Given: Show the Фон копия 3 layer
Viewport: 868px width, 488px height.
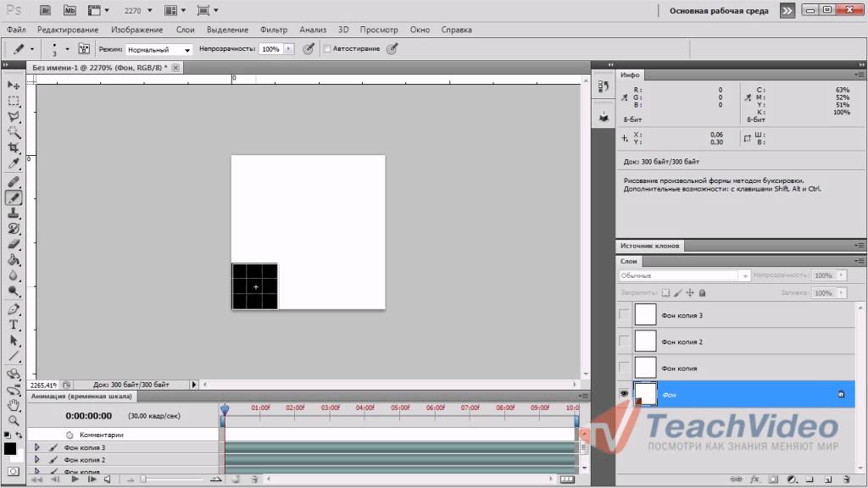Looking at the screenshot, I should coord(625,315).
